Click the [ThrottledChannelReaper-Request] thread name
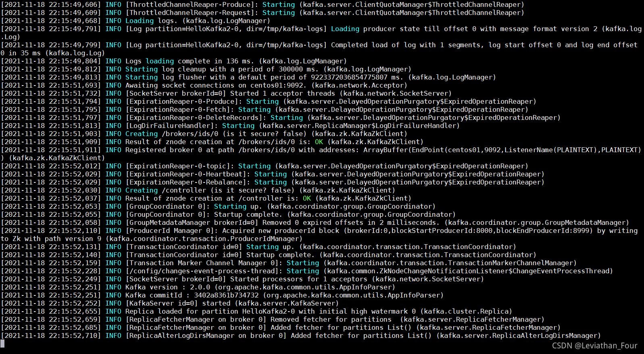The height and width of the screenshot is (354, 644). click(190, 13)
